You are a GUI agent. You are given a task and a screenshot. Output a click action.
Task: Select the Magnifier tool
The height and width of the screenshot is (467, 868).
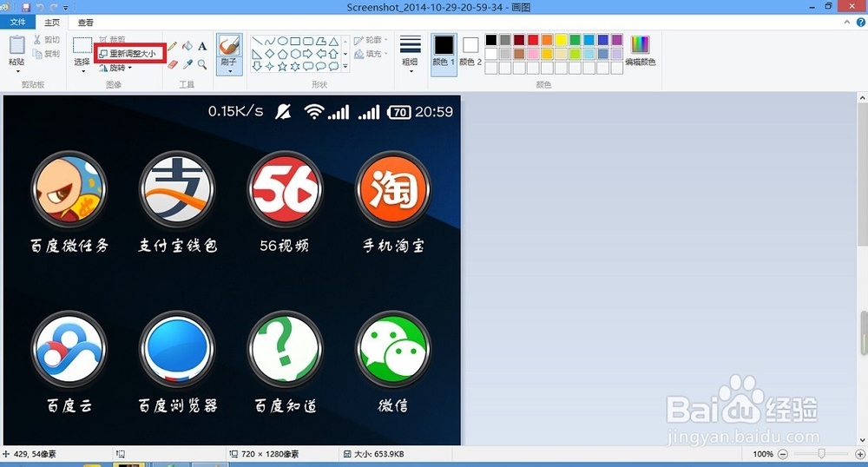pos(202,65)
